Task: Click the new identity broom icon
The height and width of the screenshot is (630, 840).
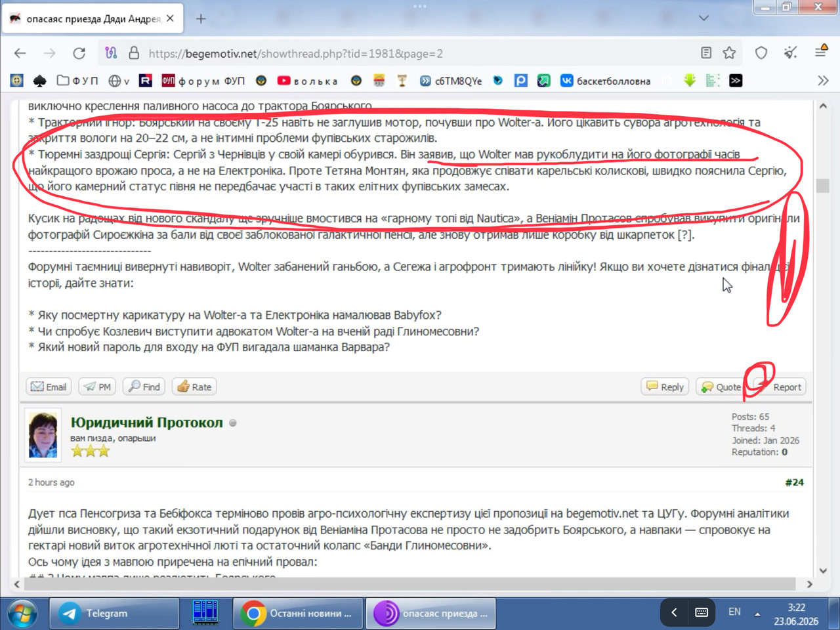Action: (x=791, y=52)
